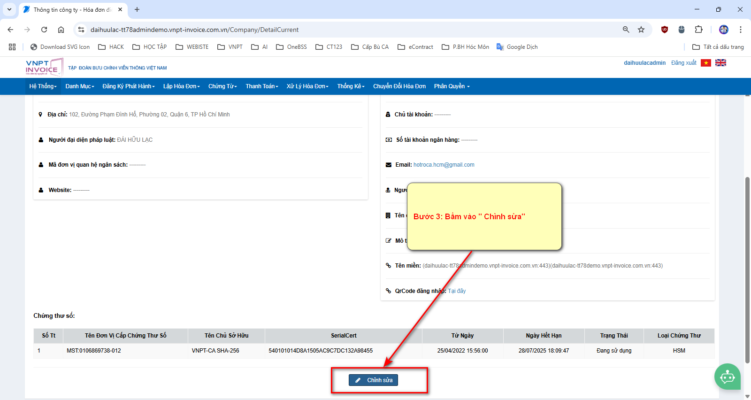Bookmark this page with star icon
The height and width of the screenshot is (400, 751).
641,30
